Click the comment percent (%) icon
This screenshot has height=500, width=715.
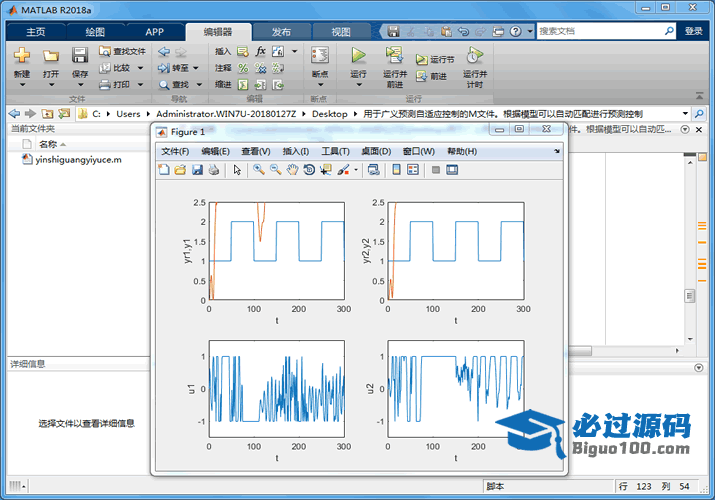point(243,68)
